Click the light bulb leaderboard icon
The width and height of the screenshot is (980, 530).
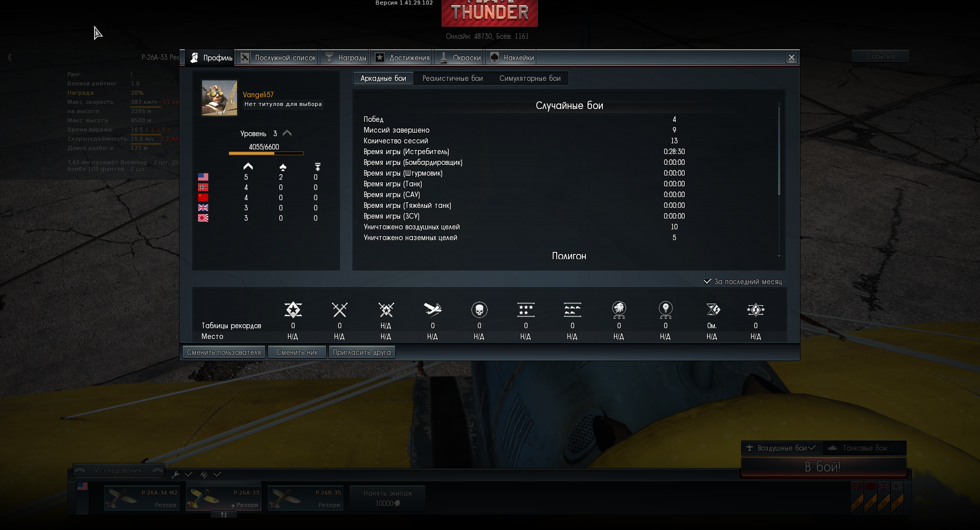click(x=665, y=309)
